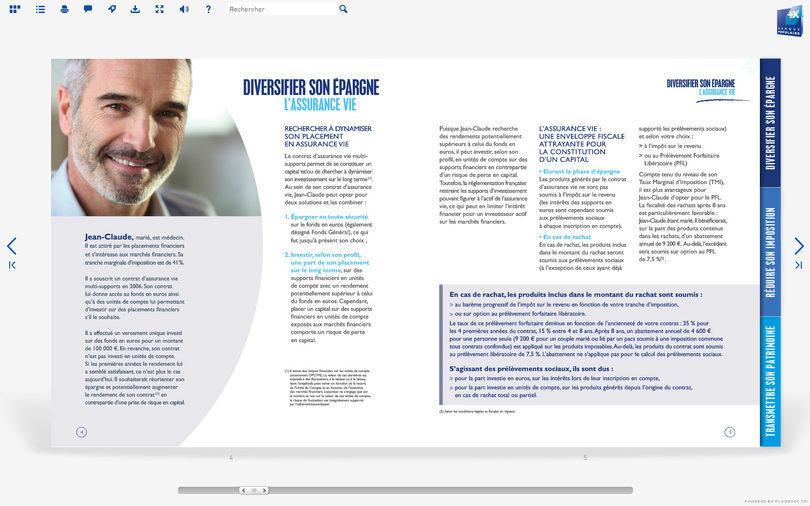Click the Banque Populaire logo
810x506 pixels.
tap(789, 22)
